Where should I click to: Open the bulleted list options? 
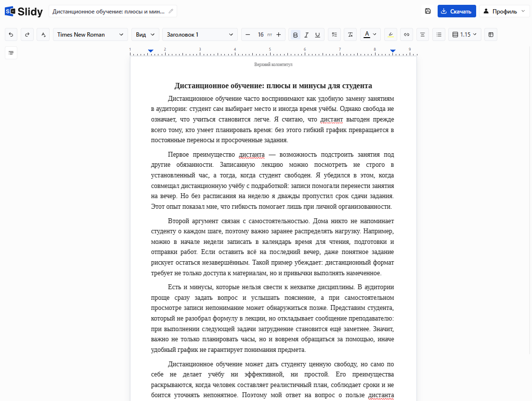[439, 35]
